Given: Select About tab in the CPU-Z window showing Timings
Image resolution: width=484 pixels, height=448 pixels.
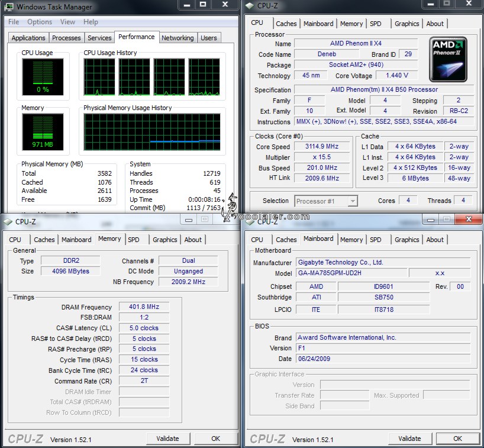Looking at the screenshot, I should [193, 240].
